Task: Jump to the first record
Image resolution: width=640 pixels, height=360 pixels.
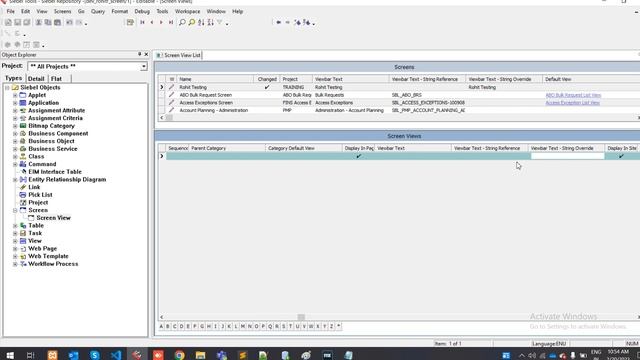Action: 142,22
